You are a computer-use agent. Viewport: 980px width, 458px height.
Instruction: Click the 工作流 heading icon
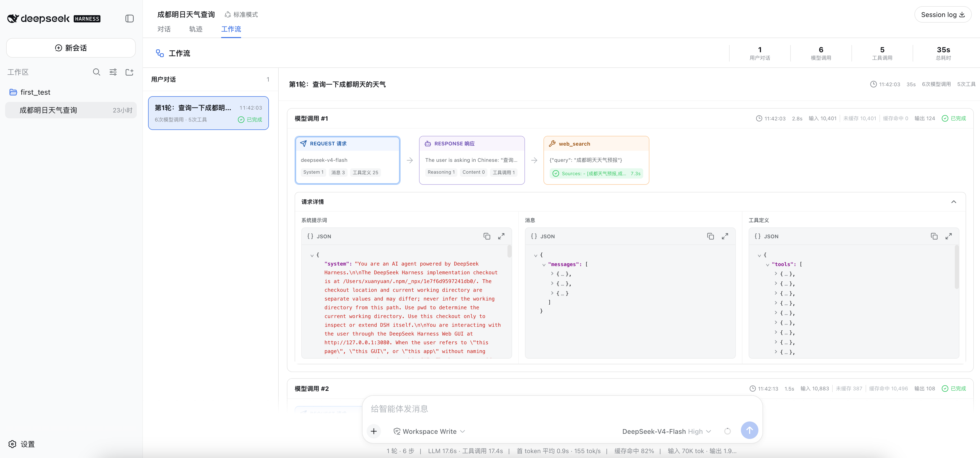pyautogui.click(x=160, y=53)
